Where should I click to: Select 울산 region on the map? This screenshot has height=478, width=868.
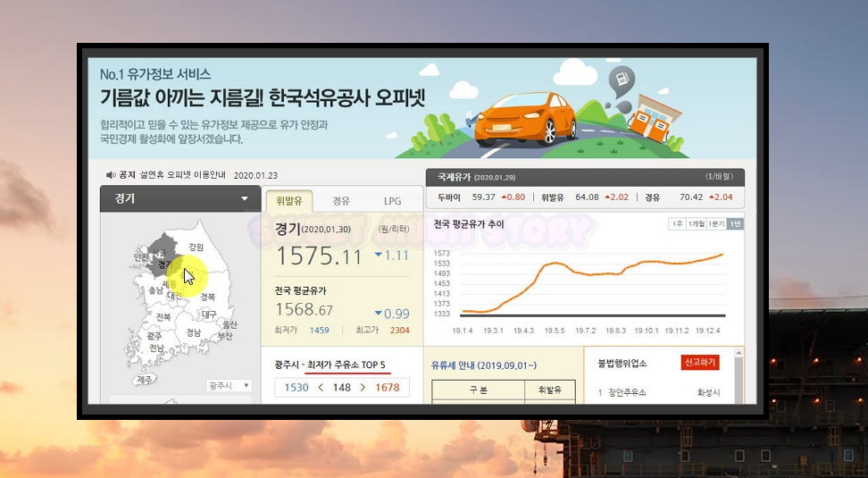[x=230, y=324]
